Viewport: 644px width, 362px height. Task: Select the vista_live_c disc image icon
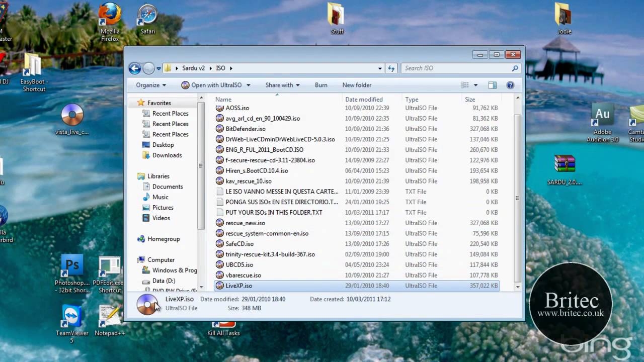coord(72,119)
